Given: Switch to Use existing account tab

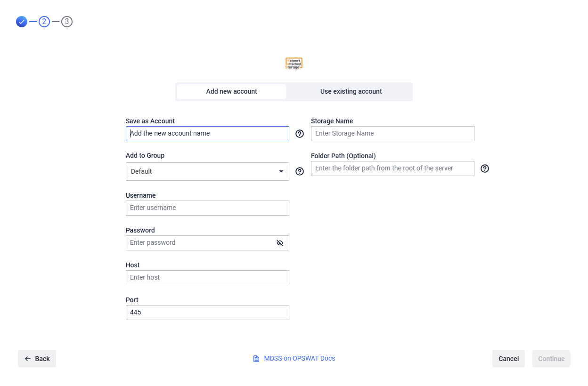Looking at the screenshot, I should tap(351, 92).
